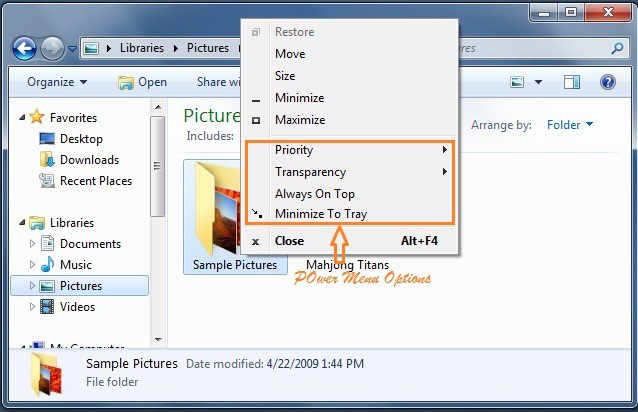Click the Open toolbar button
The width and height of the screenshot is (638, 412).
pos(142,82)
